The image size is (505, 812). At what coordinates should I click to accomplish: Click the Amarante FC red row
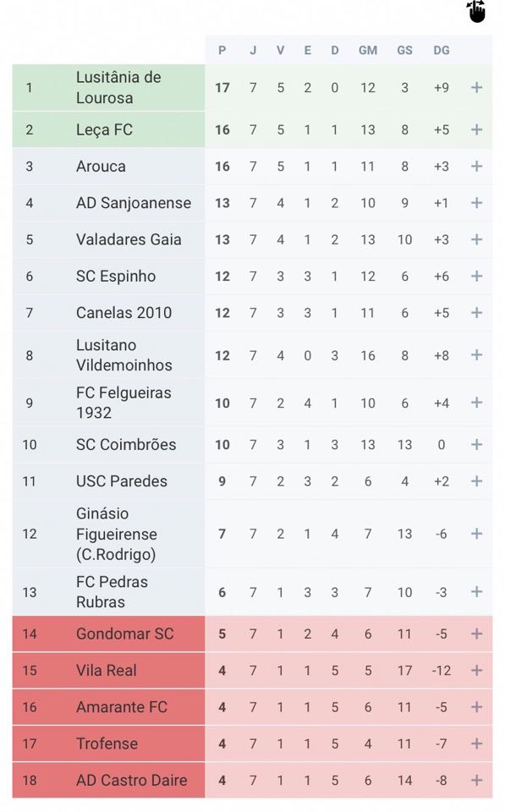252,707
